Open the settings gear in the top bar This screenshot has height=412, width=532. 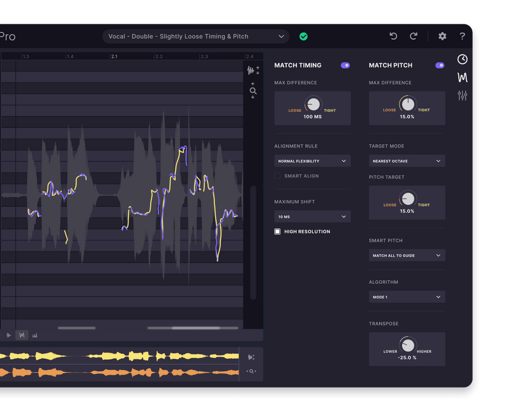[x=442, y=36]
